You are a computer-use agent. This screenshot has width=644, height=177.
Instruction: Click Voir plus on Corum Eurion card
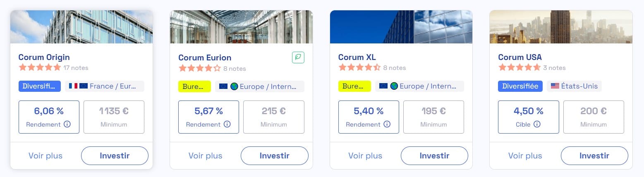pyautogui.click(x=206, y=156)
